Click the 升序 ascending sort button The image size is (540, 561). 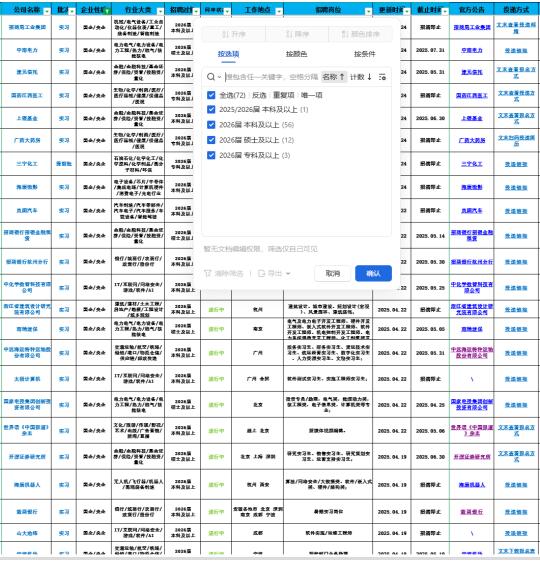(234, 34)
